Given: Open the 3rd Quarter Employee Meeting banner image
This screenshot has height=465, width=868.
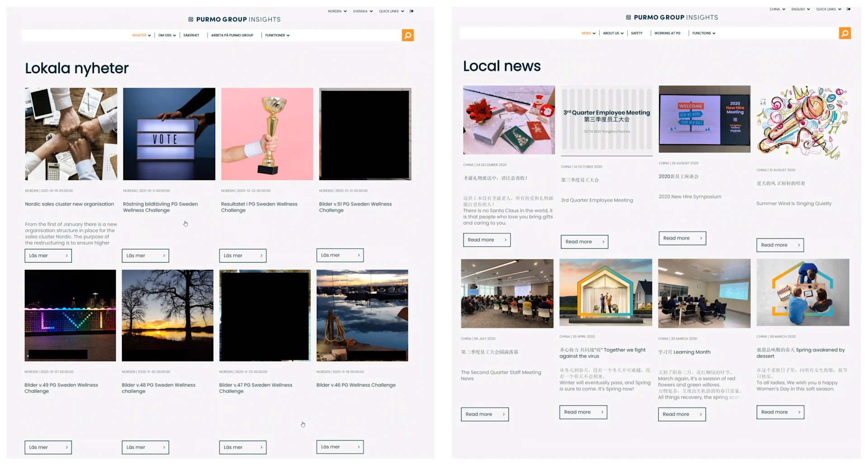Looking at the screenshot, I should (x=607, y=121).
